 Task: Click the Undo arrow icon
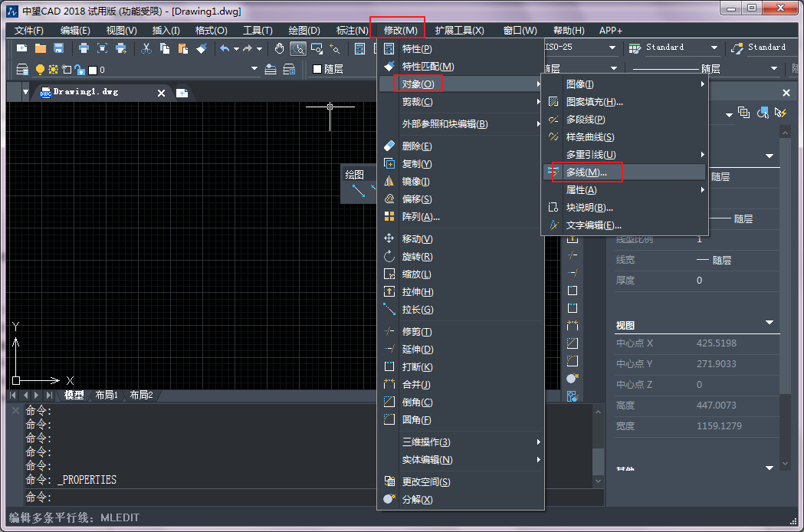click(x=226, y=48)
